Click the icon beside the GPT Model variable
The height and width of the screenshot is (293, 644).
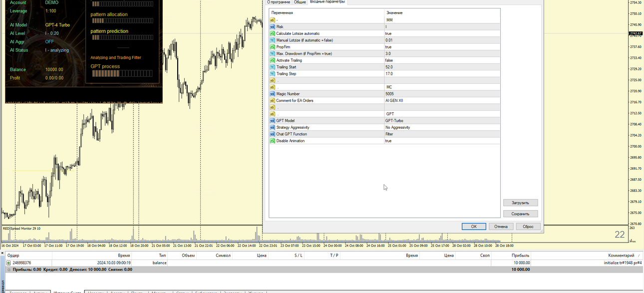(272, 120)
